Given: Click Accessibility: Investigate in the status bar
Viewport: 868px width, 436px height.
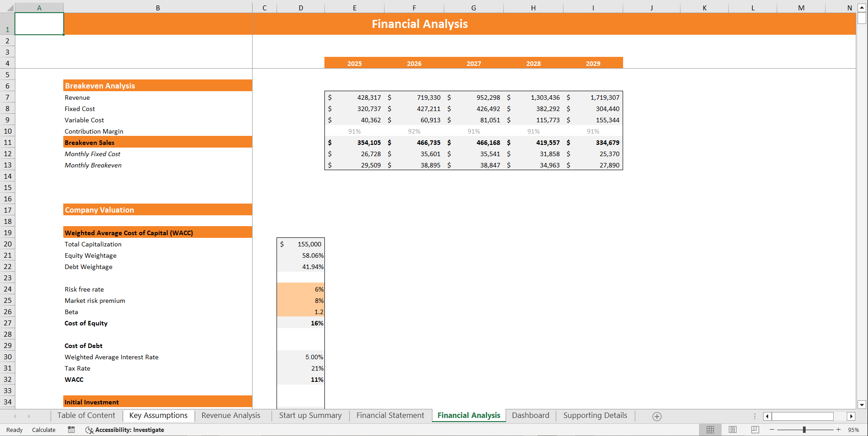Looking at the screenshot, I should coord(130,430).
